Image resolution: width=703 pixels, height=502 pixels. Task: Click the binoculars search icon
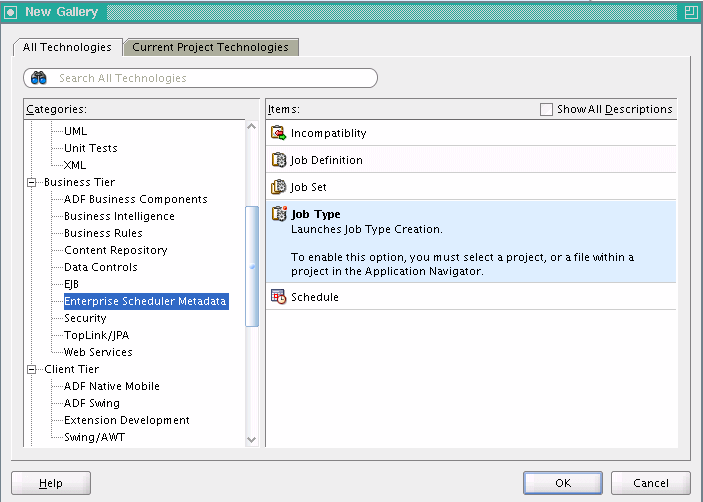tap(39, 78)
